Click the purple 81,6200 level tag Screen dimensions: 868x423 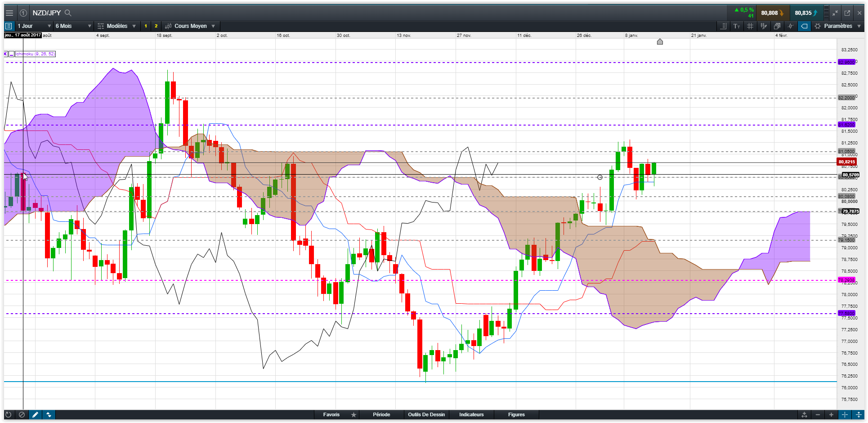(846, 125)
